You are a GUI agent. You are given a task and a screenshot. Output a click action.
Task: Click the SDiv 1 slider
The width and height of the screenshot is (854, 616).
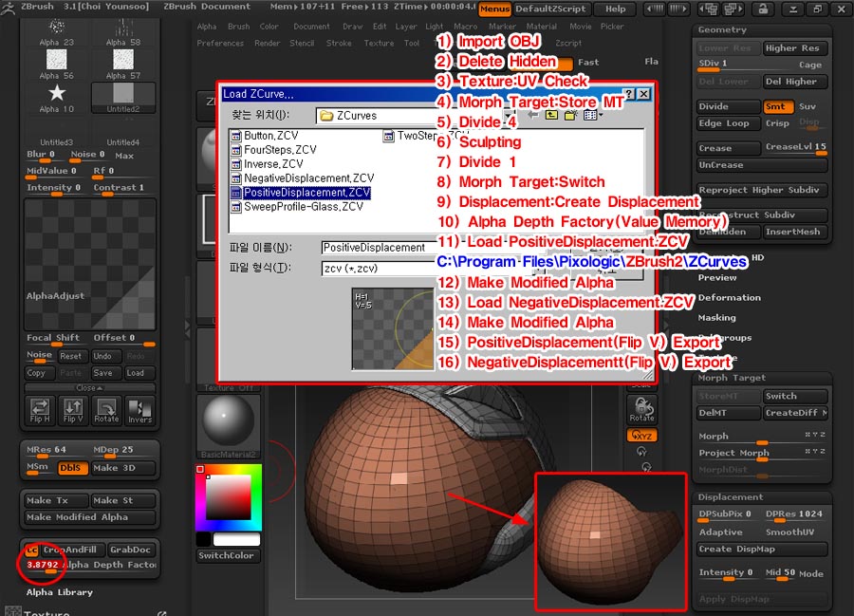click(728, 65)
